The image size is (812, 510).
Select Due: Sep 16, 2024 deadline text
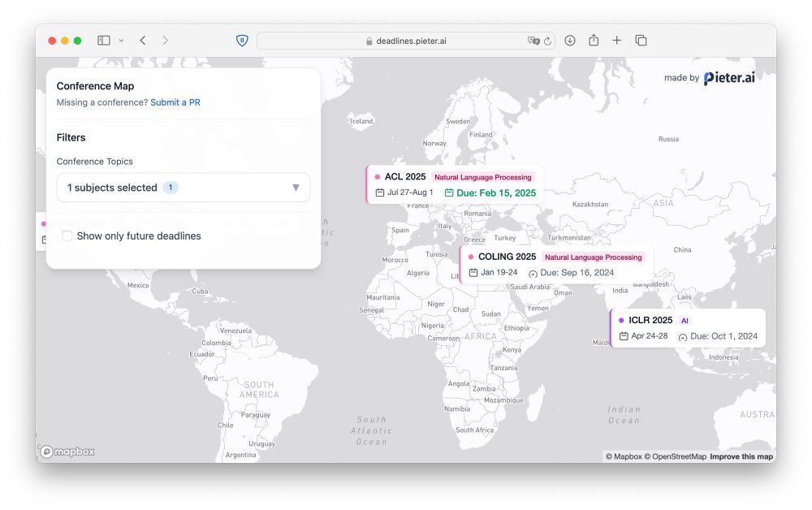[577, 273]
